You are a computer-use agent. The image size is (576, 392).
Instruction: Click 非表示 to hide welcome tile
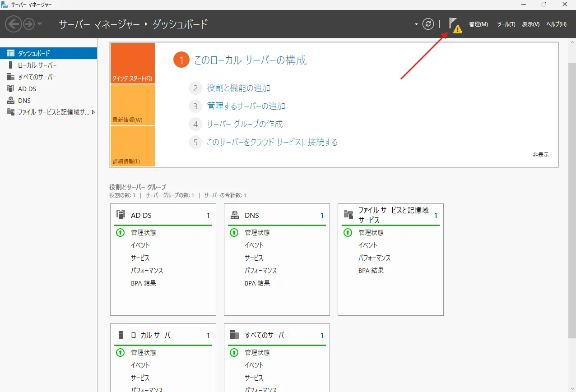[x=541, y=154]
